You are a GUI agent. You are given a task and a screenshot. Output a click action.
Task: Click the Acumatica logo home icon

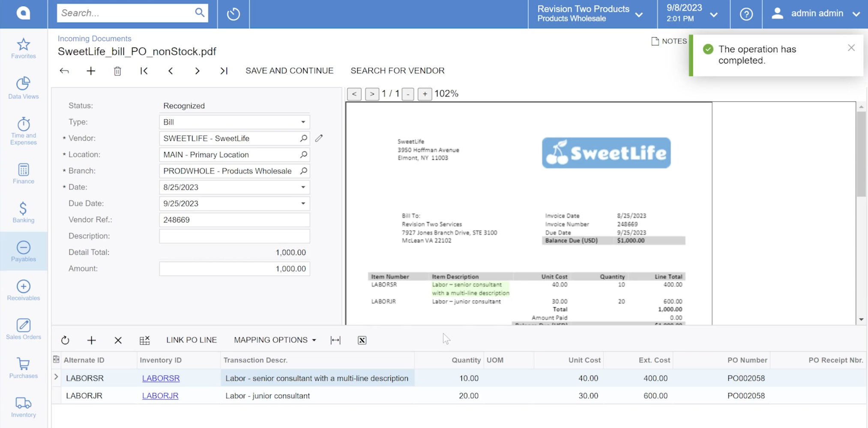click(24, 13)
